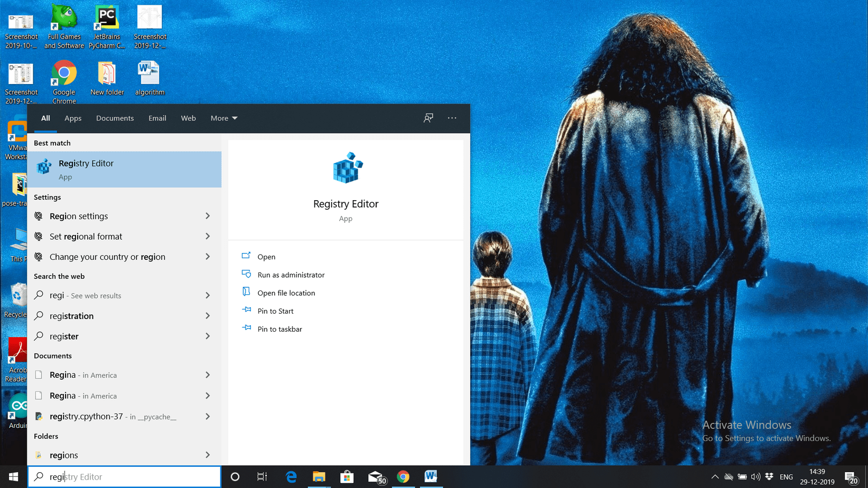Click the taskbar search input field
Screen dimensions: 868x488
point(124,476)
